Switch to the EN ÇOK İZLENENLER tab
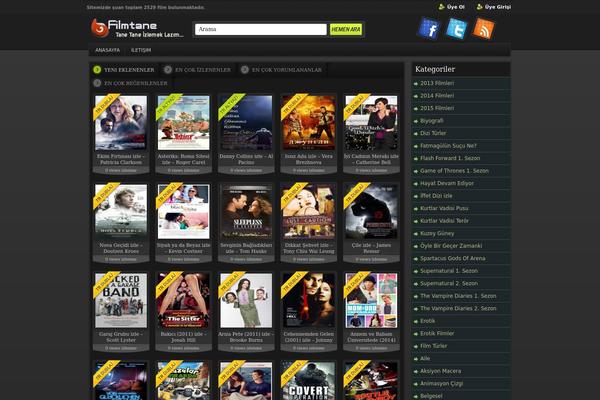The height and width of the screenshot is (400, 600). pos(198,70)
